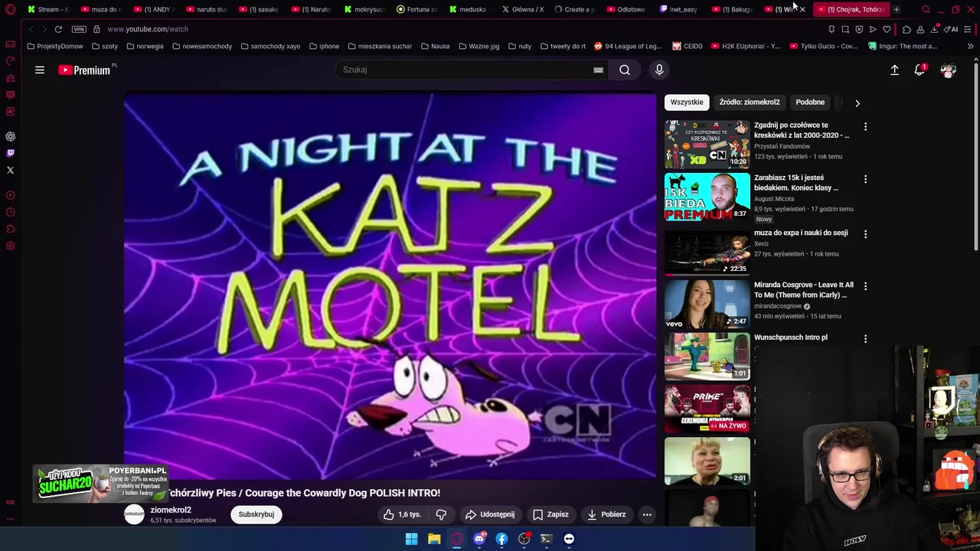
Task: Toggle the VPN badge in address bar
Action: point(79,29)
